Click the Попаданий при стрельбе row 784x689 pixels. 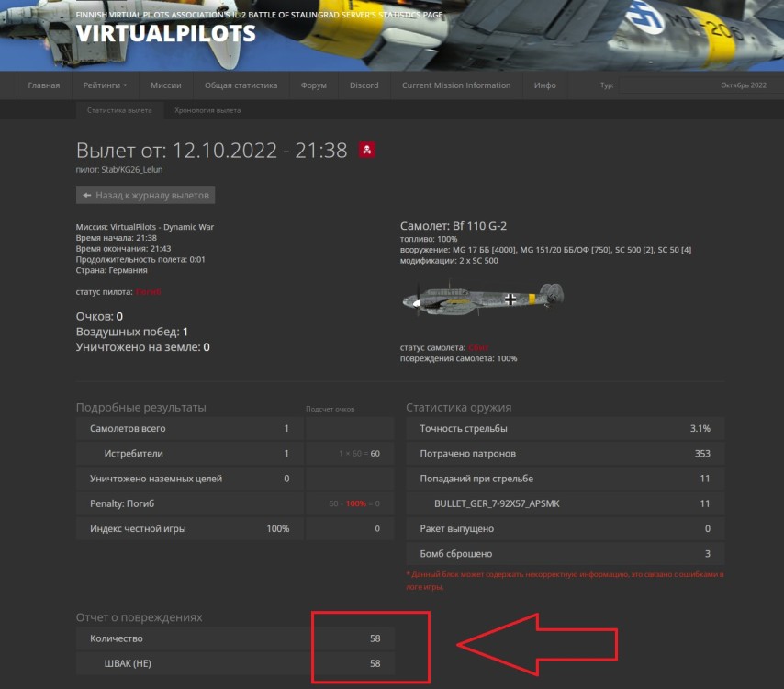pos(565,479)
